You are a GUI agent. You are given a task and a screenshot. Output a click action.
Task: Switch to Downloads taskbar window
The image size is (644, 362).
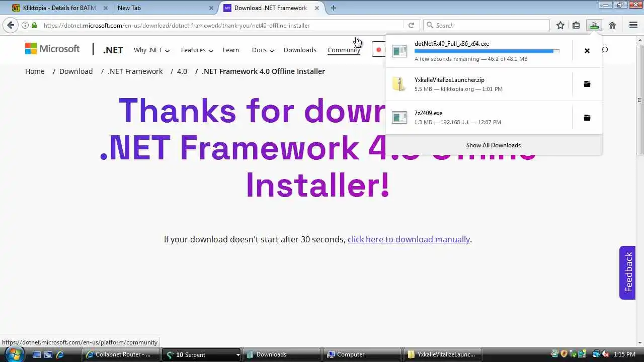[x=281, y=354]
